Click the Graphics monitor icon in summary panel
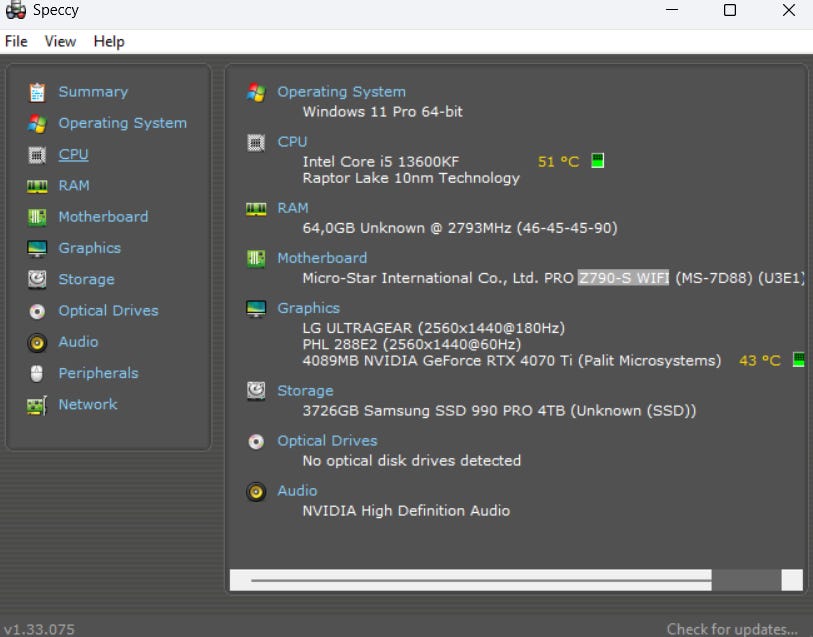Viewport: 813px width, 637px height. point(256,308)
